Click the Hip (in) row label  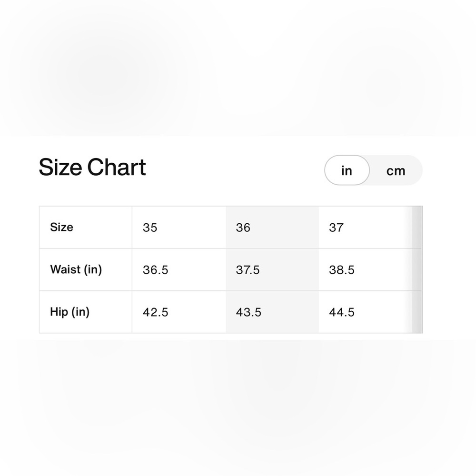[70, 312]
